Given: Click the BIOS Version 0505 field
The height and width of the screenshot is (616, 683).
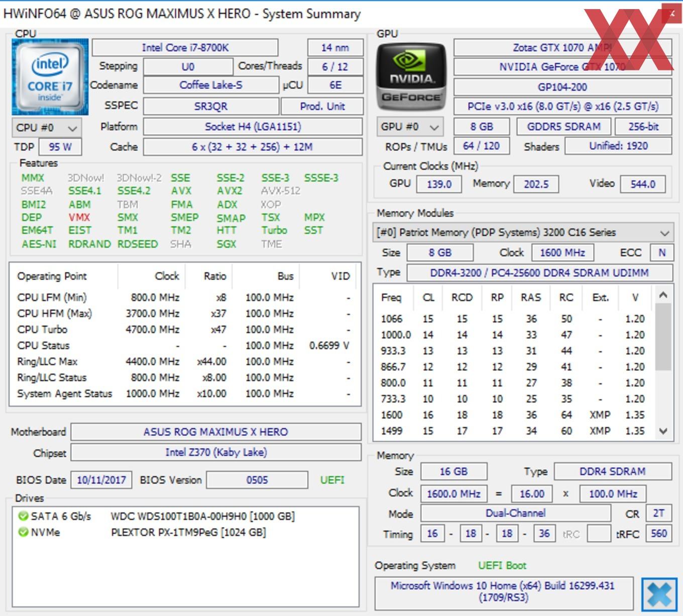Looking at the screenshot, I should pyautogui.click(x=257, y=480).
